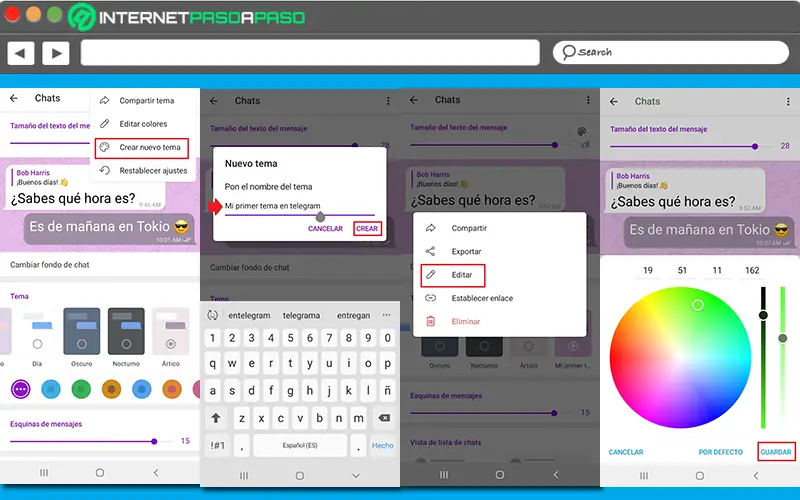Tap Hecho on the keyboard
The height and width of the screenshot is (500, 800).
(383, 445)
